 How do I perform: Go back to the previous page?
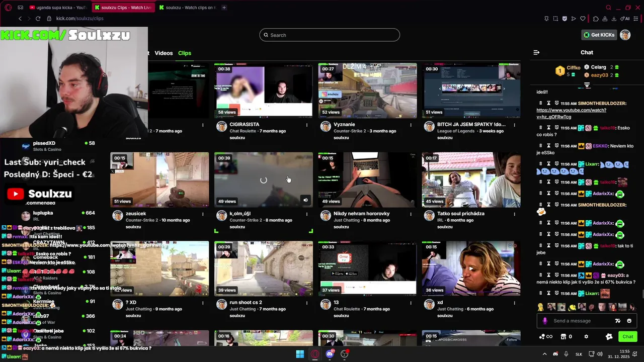point(20,19)
